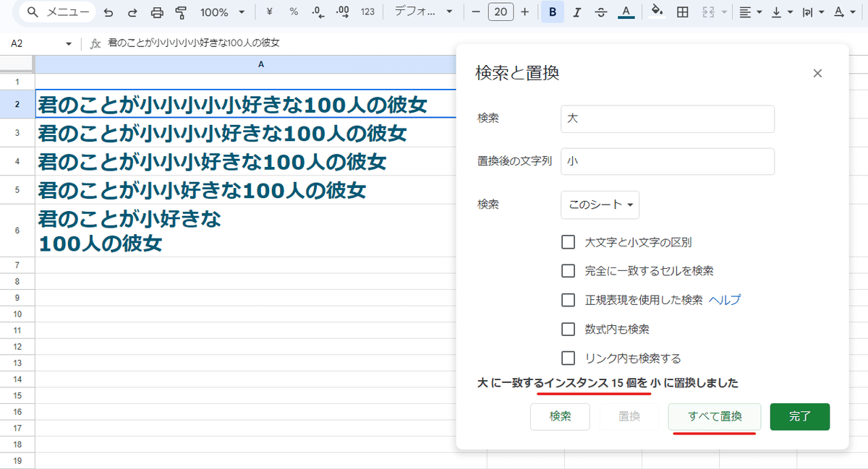Screen dimensions: 868x469
Task: Enable 正規表現を使用した検索 checkbox
Action: click(x=569, y=300)
